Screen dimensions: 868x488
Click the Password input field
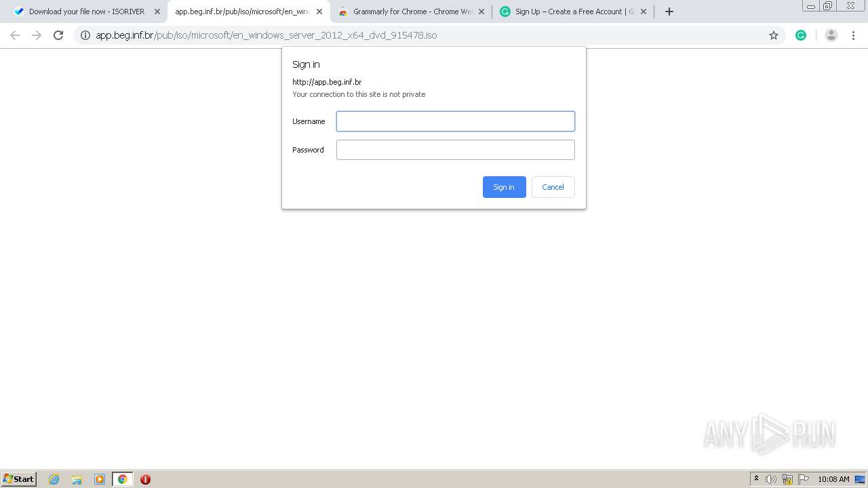[x=456, y=150]
